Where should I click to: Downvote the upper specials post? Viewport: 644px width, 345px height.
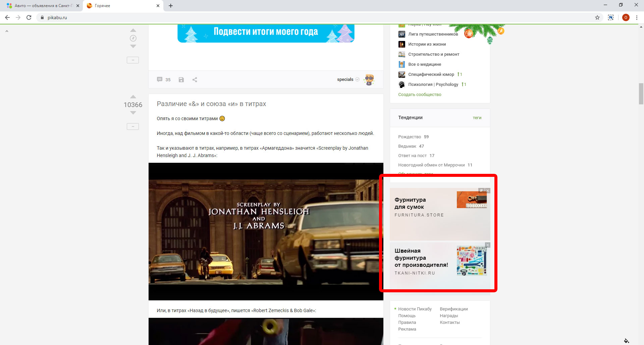click(x=133, y=46)
